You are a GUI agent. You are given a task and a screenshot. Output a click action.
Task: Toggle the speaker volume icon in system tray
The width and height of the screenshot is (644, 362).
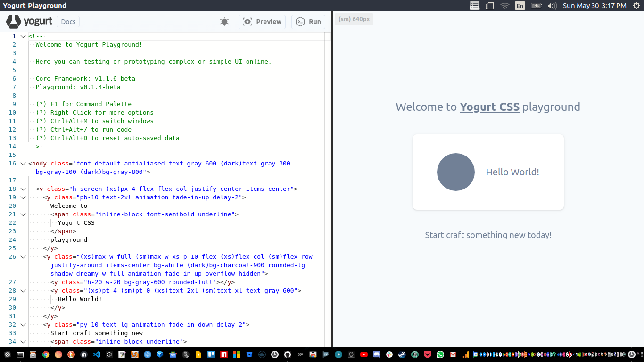tap(553, 6)
